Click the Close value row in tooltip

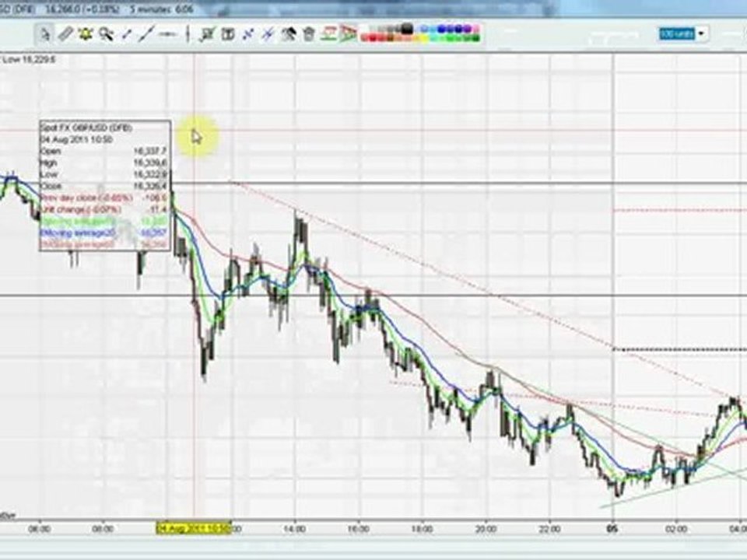(103, 186)
